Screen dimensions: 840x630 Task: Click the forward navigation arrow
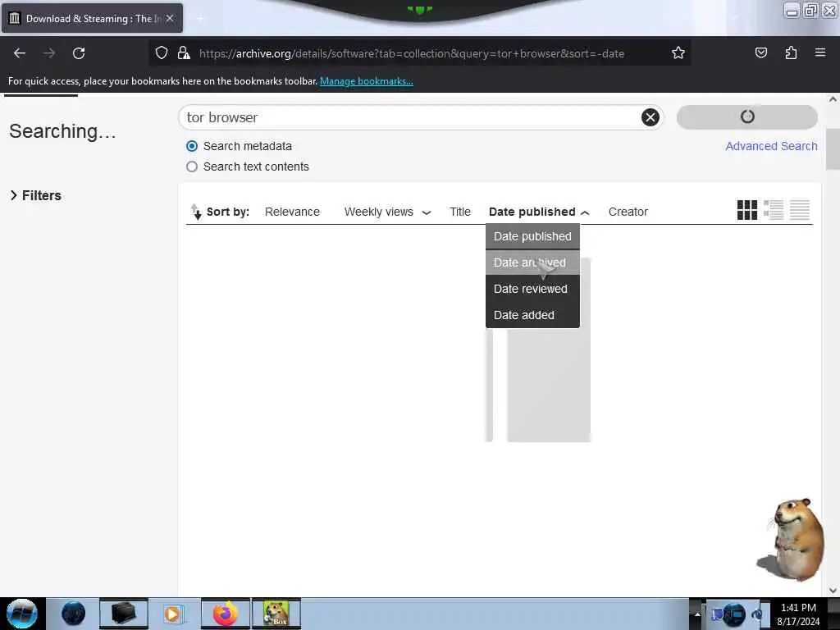pyautogui.click(x=49, y=53)
